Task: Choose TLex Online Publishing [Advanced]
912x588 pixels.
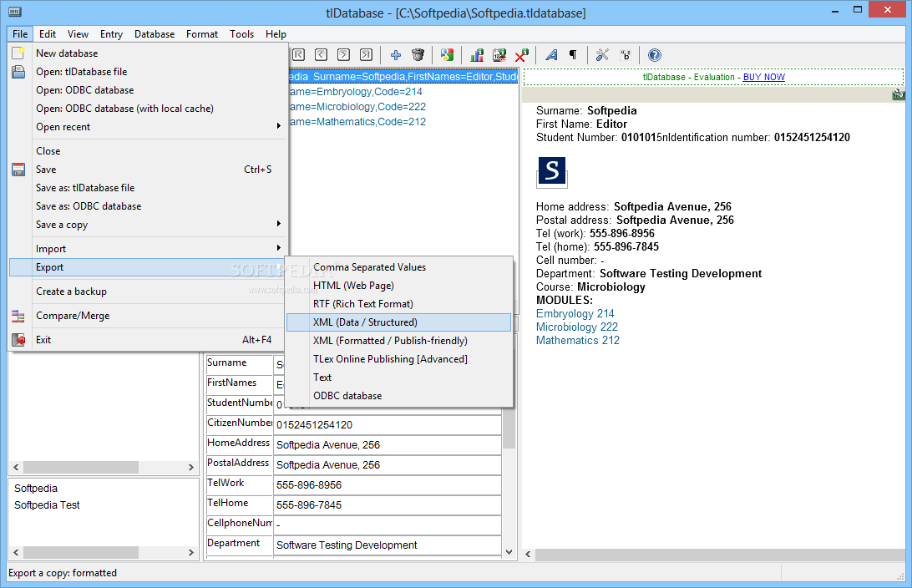Action: [x=398, y=359]
